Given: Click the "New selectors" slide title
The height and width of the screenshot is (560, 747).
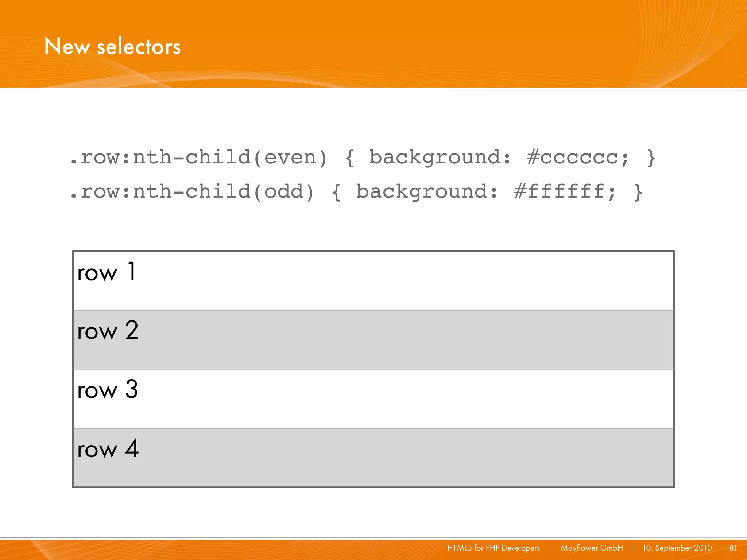Looking at the screenshot, I should (x=112, y=47).
